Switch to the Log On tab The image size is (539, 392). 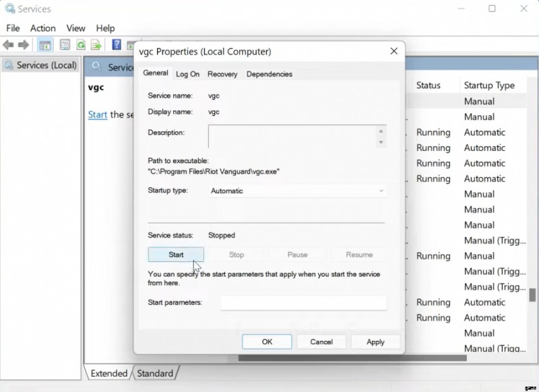[x=187, y=74]
